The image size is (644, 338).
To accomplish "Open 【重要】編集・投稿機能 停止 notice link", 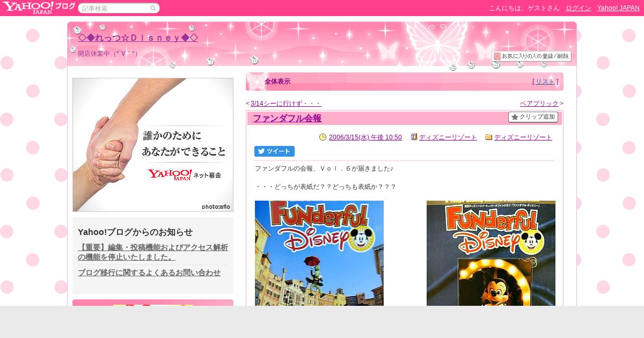I will 153,252.
